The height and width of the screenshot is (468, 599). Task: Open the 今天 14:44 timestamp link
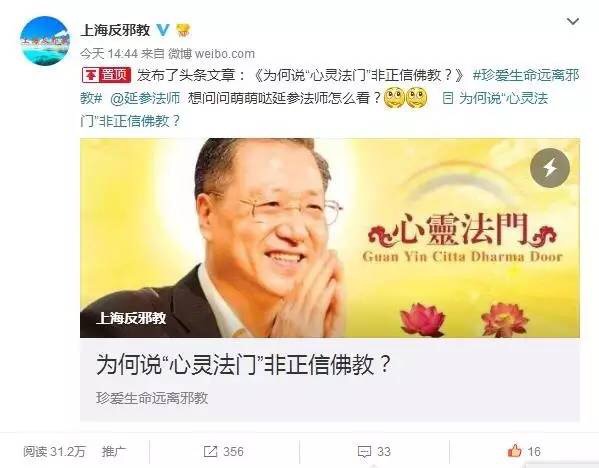click(109, 54)
